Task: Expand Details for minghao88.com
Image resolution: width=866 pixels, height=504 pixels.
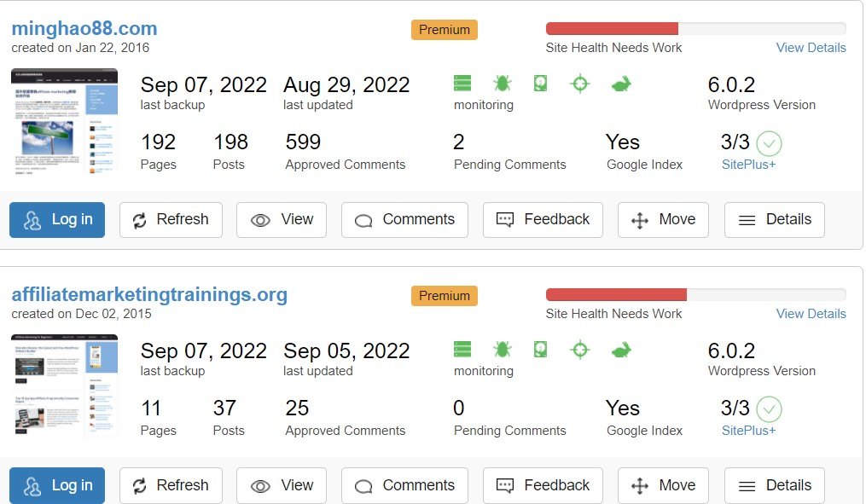Action: coord(775,220)
